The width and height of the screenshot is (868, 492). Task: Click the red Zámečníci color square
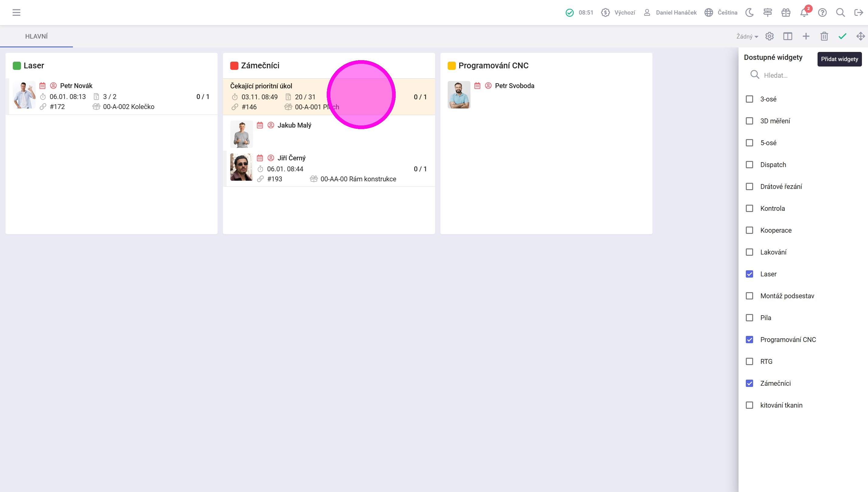pos(234,66)
